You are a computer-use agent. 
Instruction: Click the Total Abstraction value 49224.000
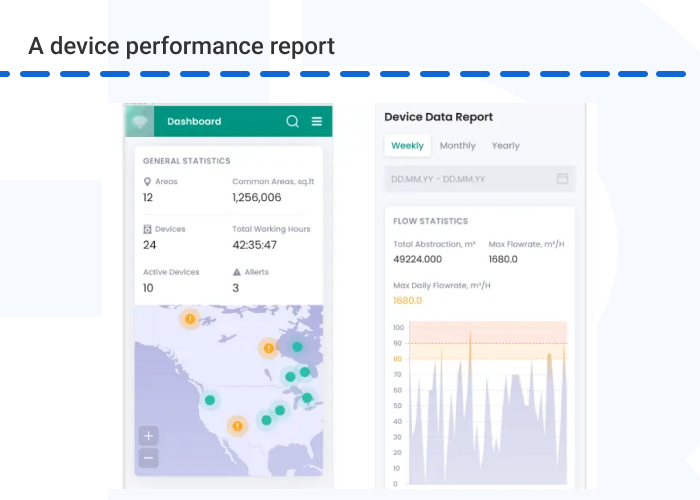pyautogui.click(x=417, y=259)
